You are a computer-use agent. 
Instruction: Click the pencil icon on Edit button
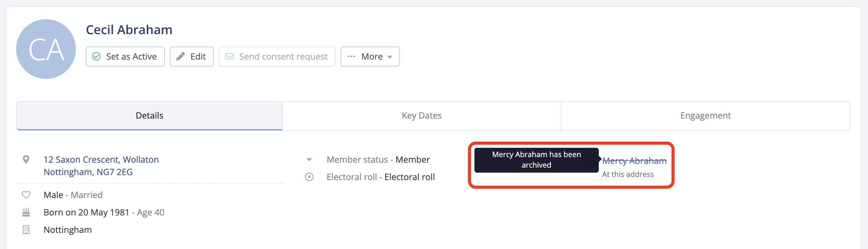click(181, 57)
